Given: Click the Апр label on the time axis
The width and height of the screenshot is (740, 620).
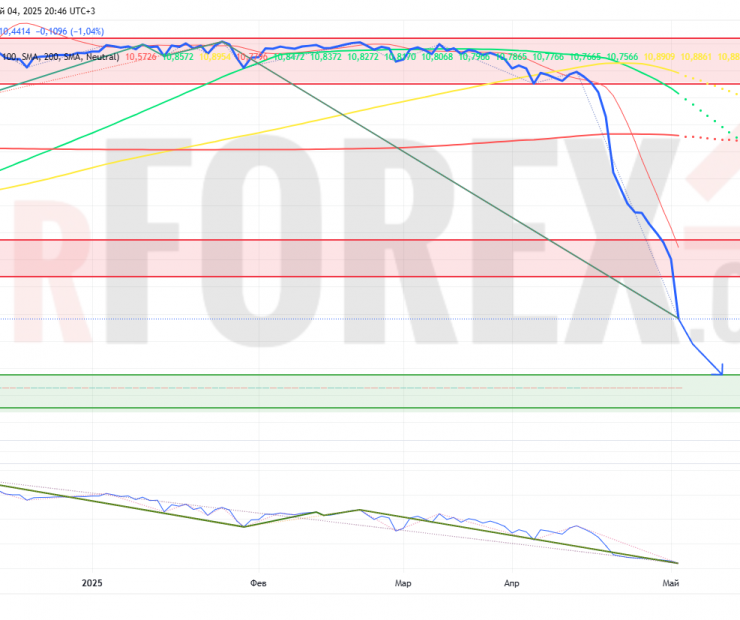Looking at the screenshot, I should point(512,583).
